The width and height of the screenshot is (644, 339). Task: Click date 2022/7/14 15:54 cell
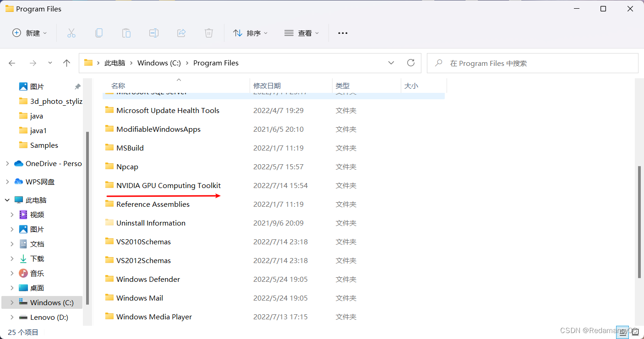[280, 185]
